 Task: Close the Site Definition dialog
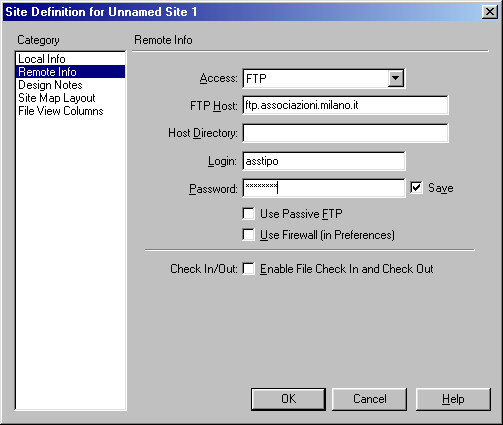click(x=490, y=12)
